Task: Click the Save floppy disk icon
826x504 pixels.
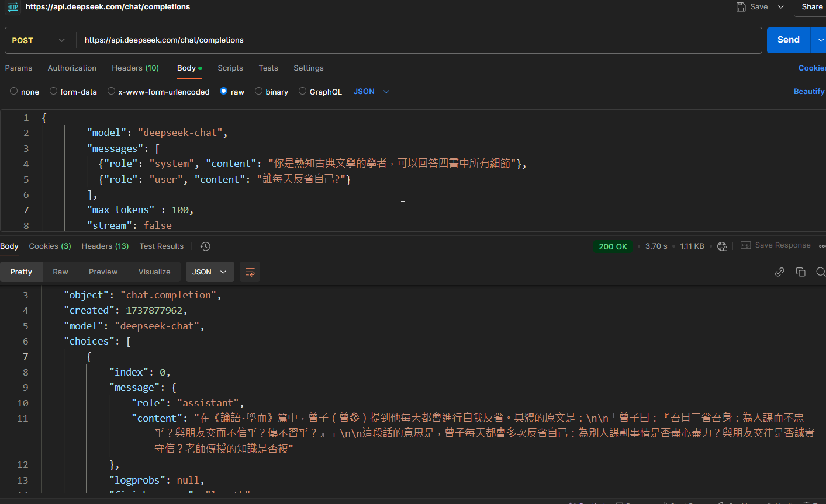Action: pyautogui.click(x=741, y=7)
